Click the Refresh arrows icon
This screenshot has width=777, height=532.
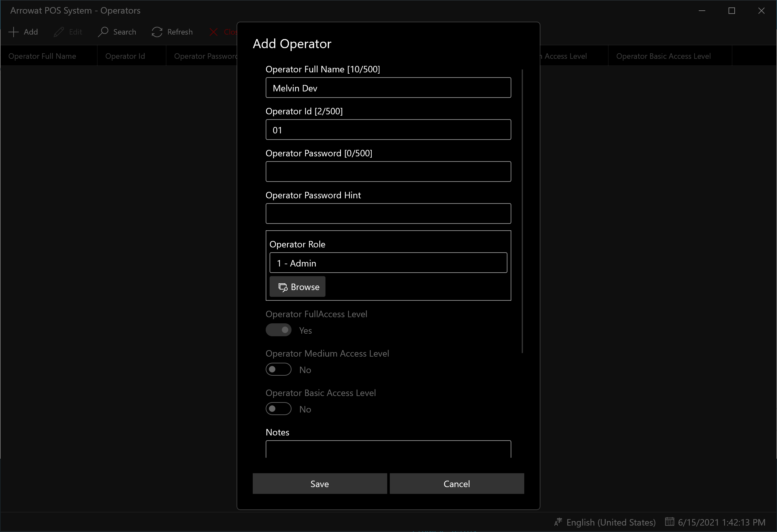157,32
